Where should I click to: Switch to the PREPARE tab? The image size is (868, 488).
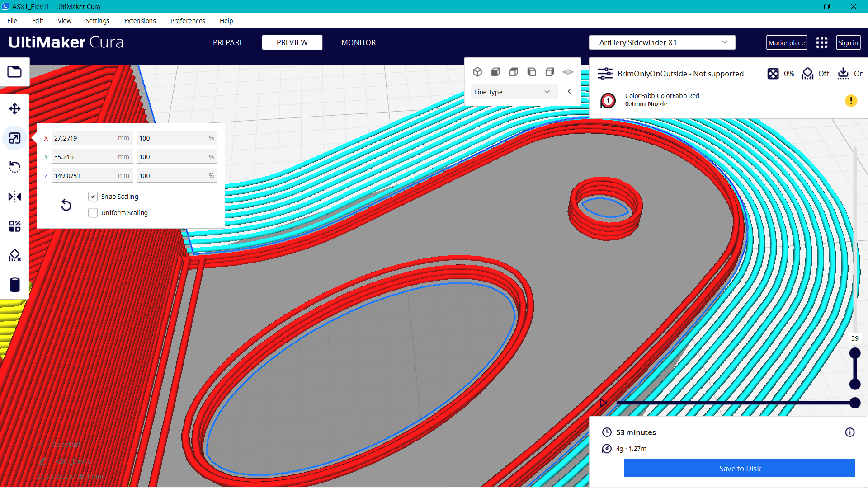228,42
